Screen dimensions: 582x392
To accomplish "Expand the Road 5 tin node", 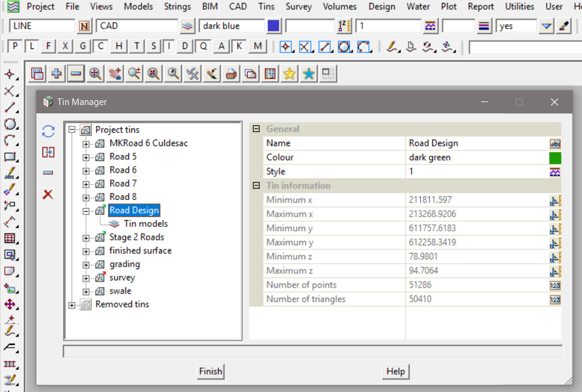I will pyautogui.click(x=86, y=157).
